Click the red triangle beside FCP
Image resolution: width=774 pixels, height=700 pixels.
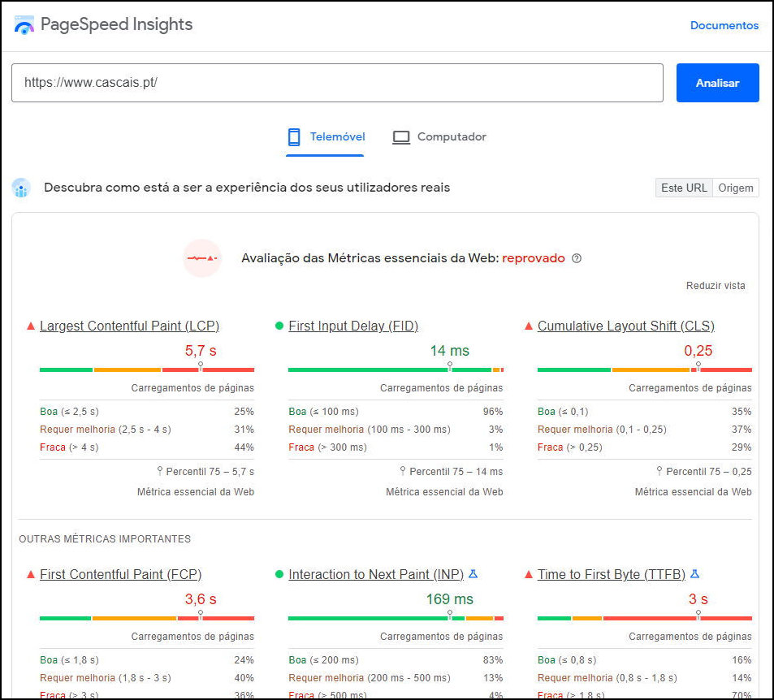click(x=31, y=574)
